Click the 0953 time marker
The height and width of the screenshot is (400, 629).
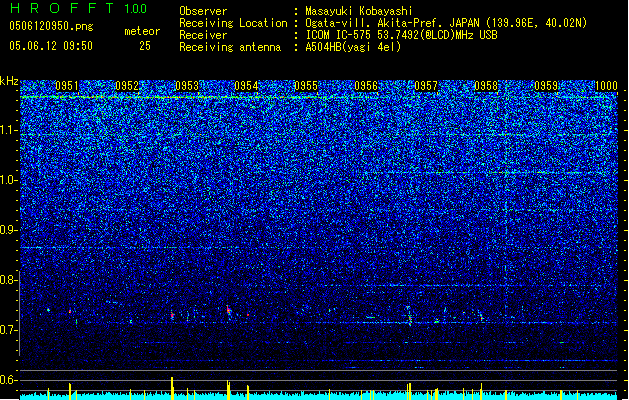click(x=187, y=86)
